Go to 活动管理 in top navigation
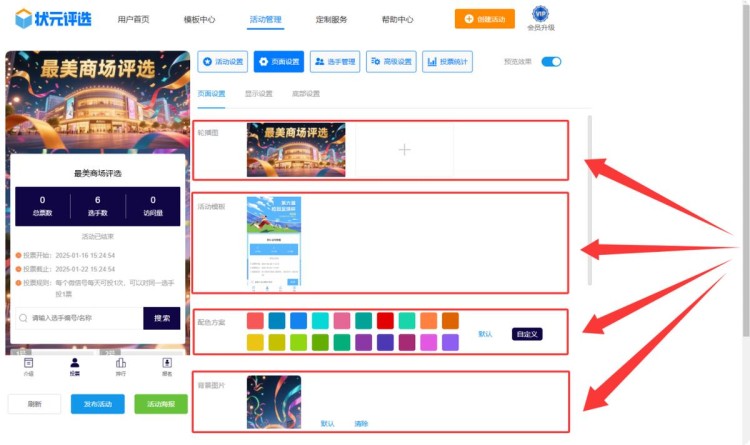 [x=265, y=19]
